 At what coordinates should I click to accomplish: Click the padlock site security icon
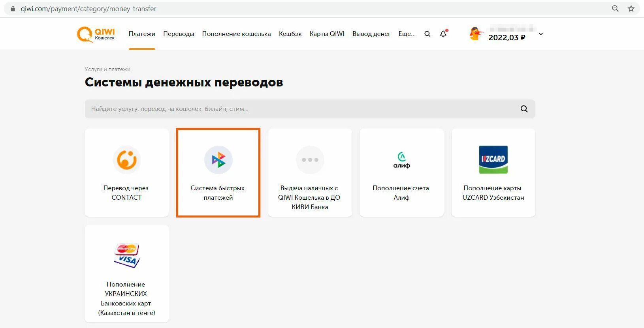coord(13,9)
